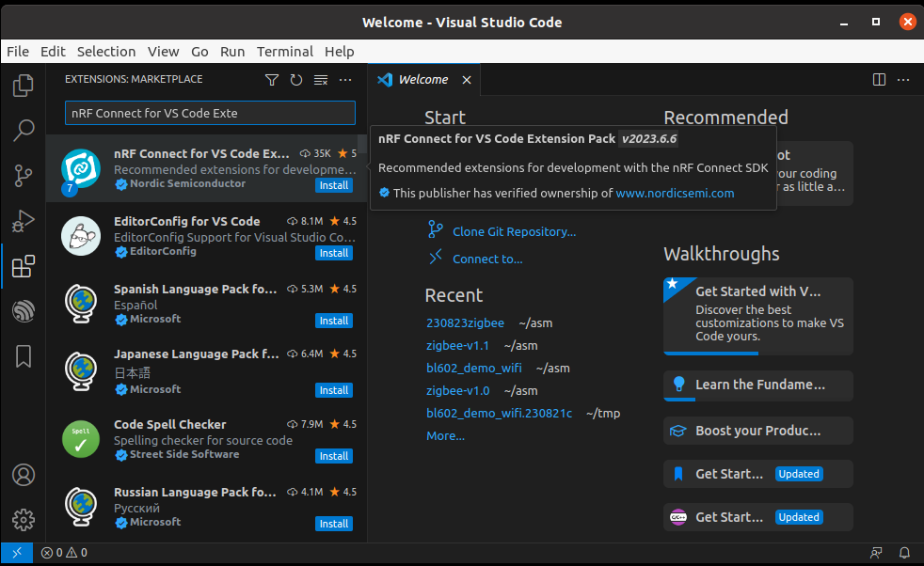
Task: Open recent folder bl602_demo_wifi.230821c
Action: (x=499, y=414)
